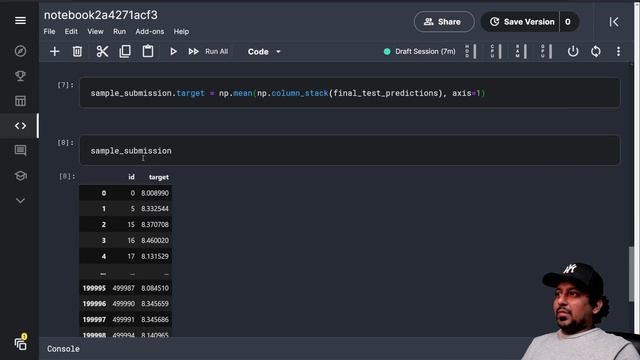
Task: Open the Edit menu
Action: [71, 31]
